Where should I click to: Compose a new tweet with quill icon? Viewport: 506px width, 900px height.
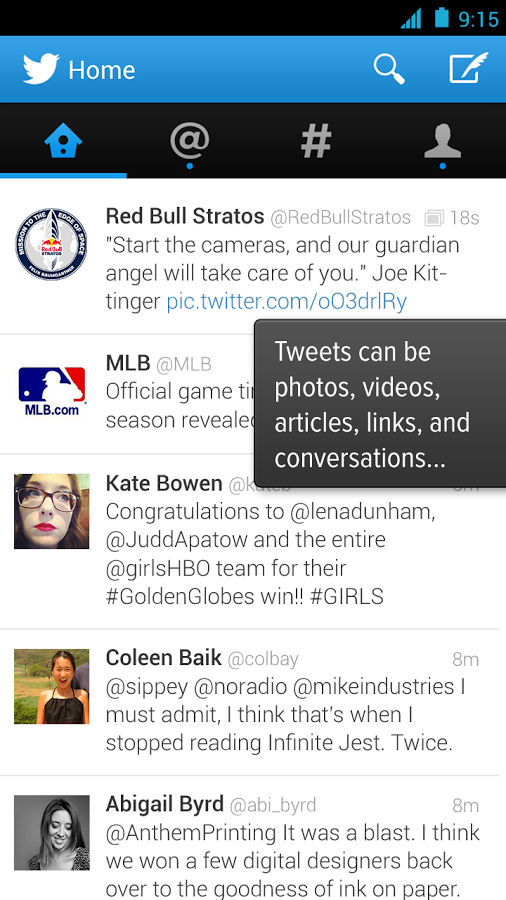click(468, 68)
